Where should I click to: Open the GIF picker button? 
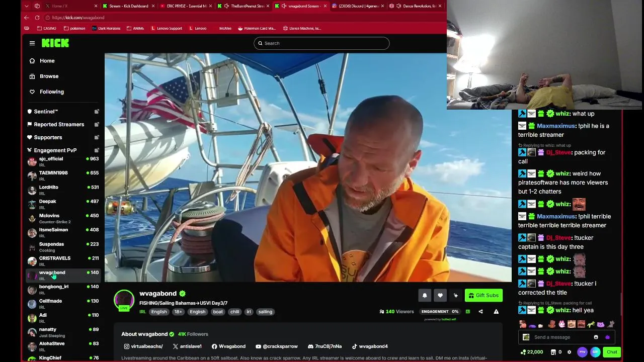click(595, 352)
